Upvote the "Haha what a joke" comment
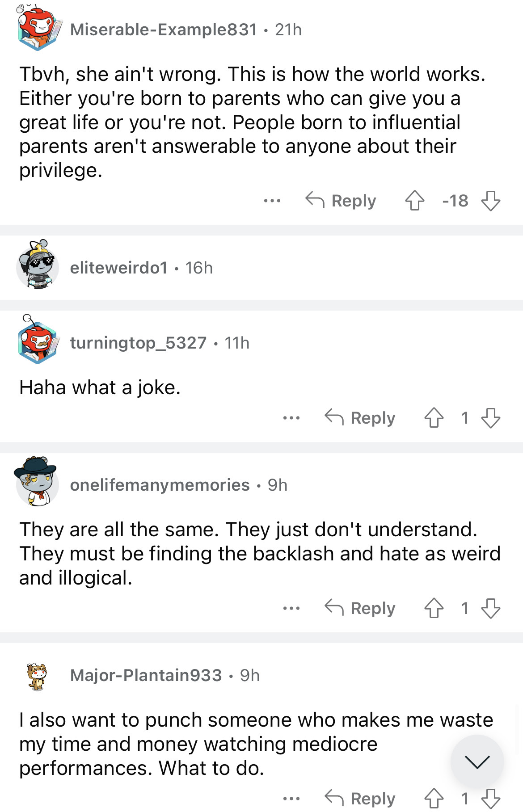This screenshot has width=523, height=812. click(434, 418)
